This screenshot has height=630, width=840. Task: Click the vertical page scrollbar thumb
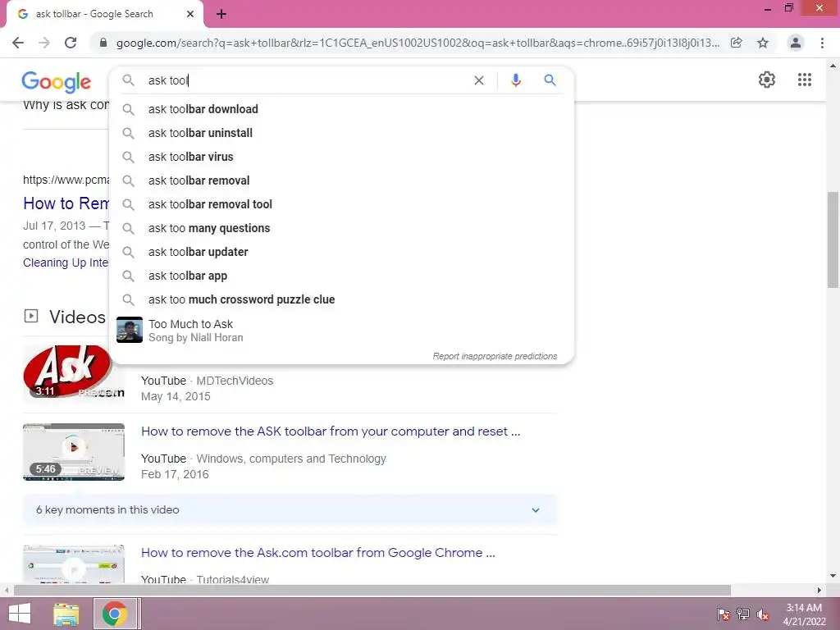(833, 240)
